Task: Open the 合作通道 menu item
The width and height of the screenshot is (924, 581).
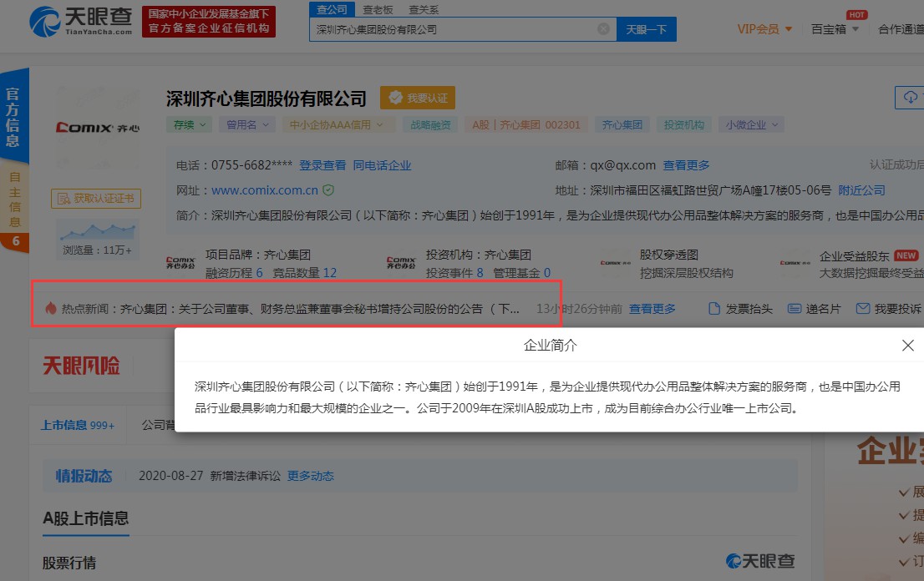Action: click(901, 29)
